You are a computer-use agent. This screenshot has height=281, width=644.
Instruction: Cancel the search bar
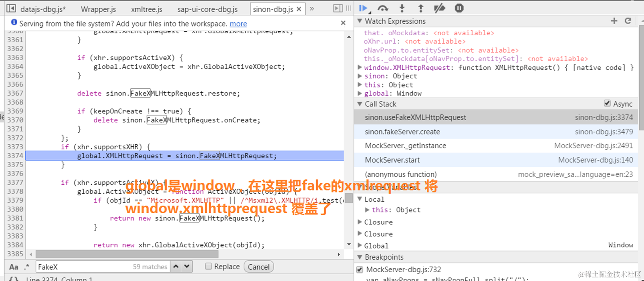tap(258, 267)
